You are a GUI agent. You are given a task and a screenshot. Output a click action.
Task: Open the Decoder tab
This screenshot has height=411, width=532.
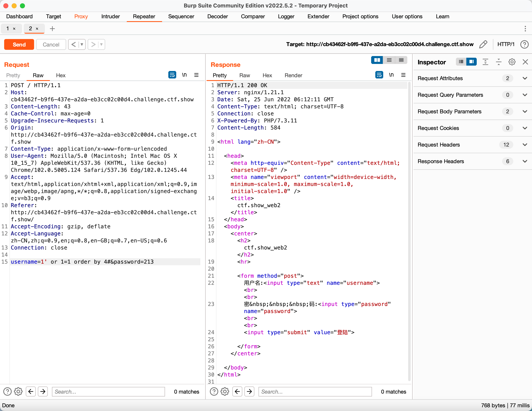218,17
